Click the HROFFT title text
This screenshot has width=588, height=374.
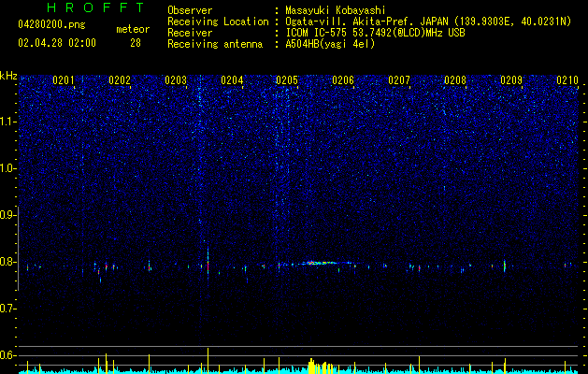[x=95, y=7]
